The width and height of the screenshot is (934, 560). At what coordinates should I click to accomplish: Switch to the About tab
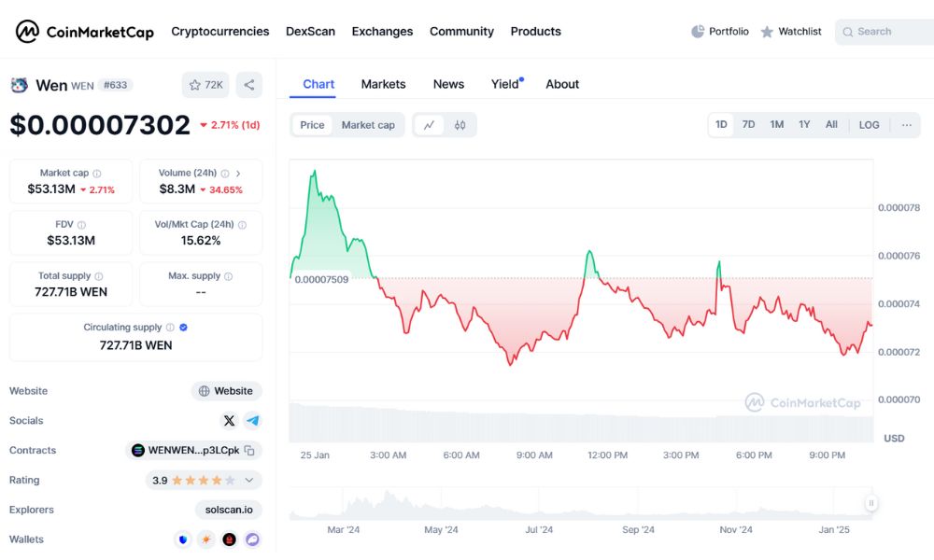coord(562,85)
